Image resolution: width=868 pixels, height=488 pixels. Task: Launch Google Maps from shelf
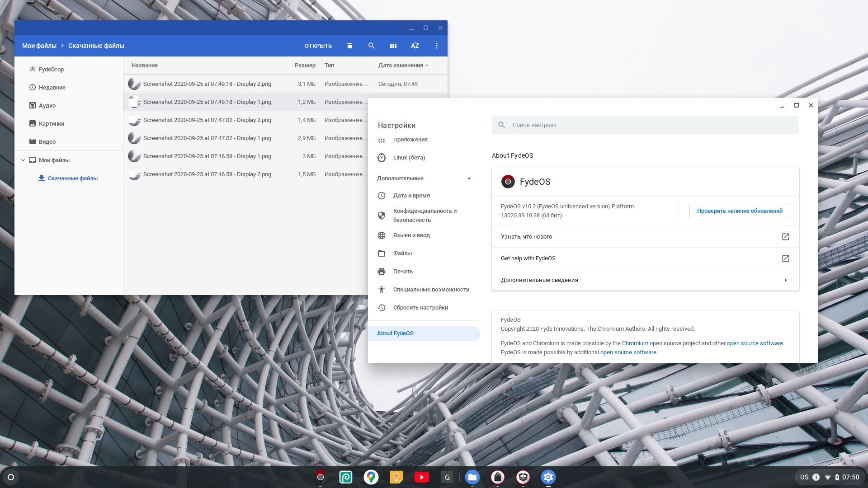click(x=371, y=477)
